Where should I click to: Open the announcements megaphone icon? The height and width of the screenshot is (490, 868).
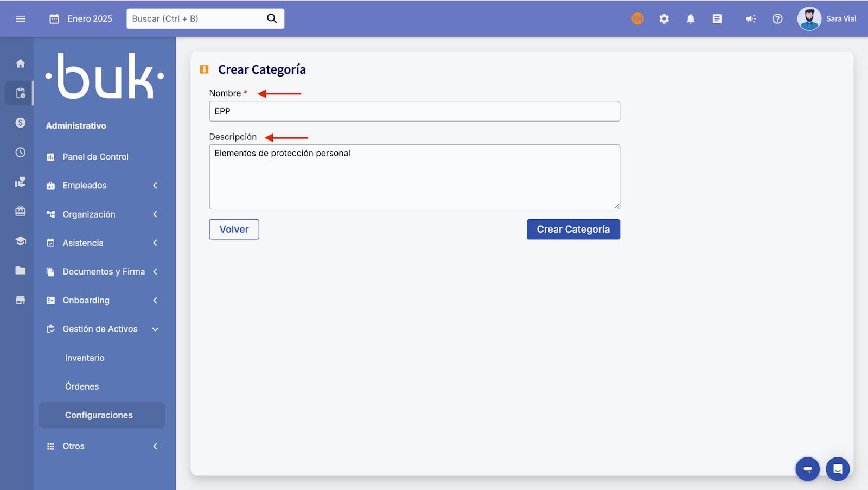pos(750,19)
